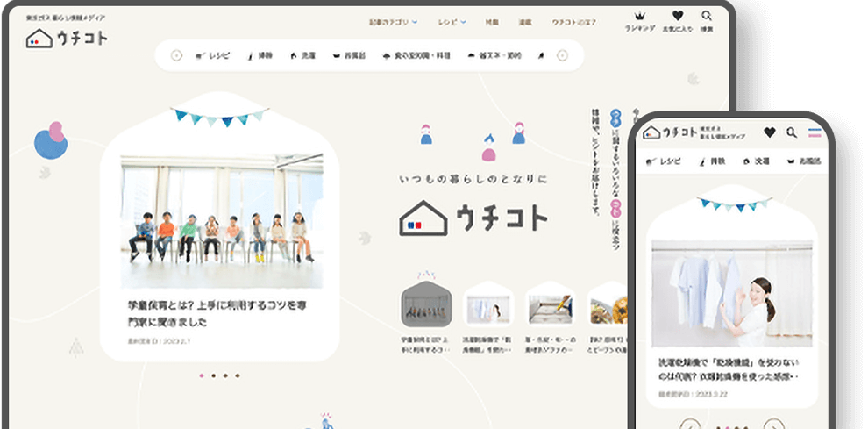Expand the レシピ dropdown in the top navigation
This screenshot has height=429, width=868.
point(452,22)
